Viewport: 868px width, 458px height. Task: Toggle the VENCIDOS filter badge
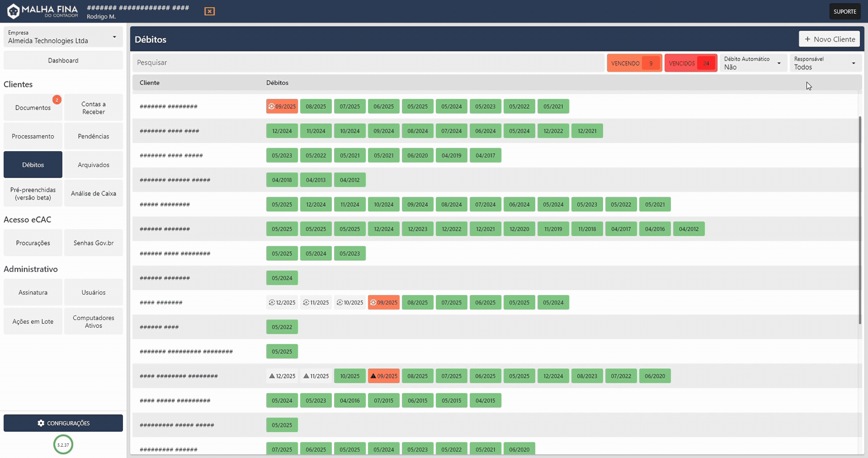(x=690, y=62)
